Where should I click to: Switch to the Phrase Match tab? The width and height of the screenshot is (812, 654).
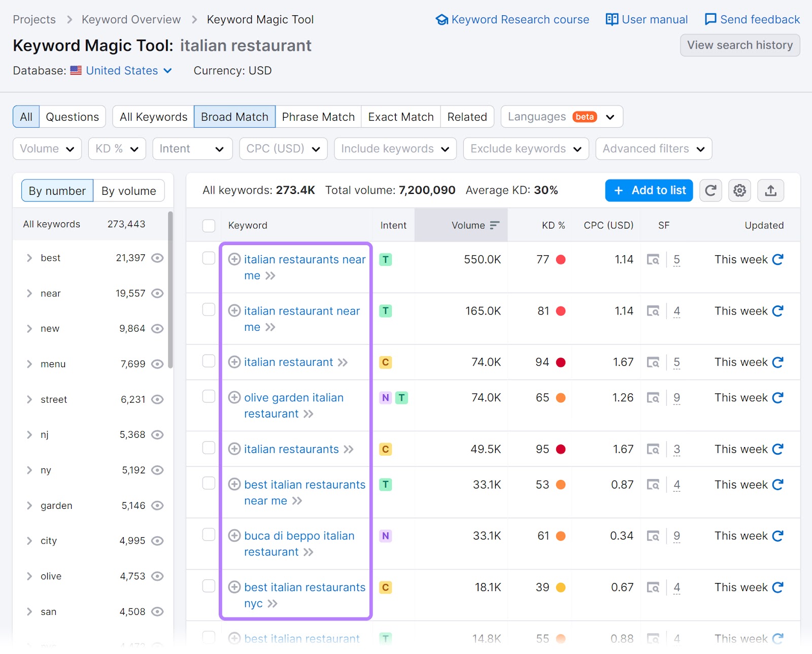tap(318, 116)
